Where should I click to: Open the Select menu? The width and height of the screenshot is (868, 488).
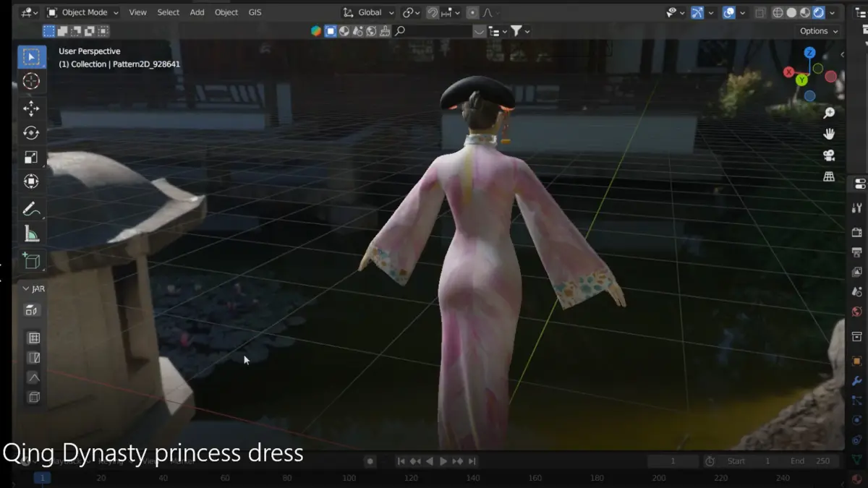[168, 12]
